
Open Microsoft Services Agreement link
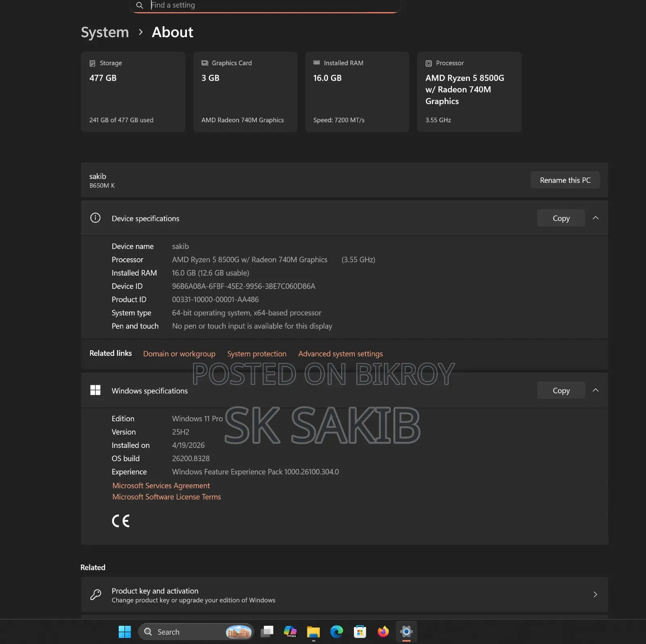(161, 485)
